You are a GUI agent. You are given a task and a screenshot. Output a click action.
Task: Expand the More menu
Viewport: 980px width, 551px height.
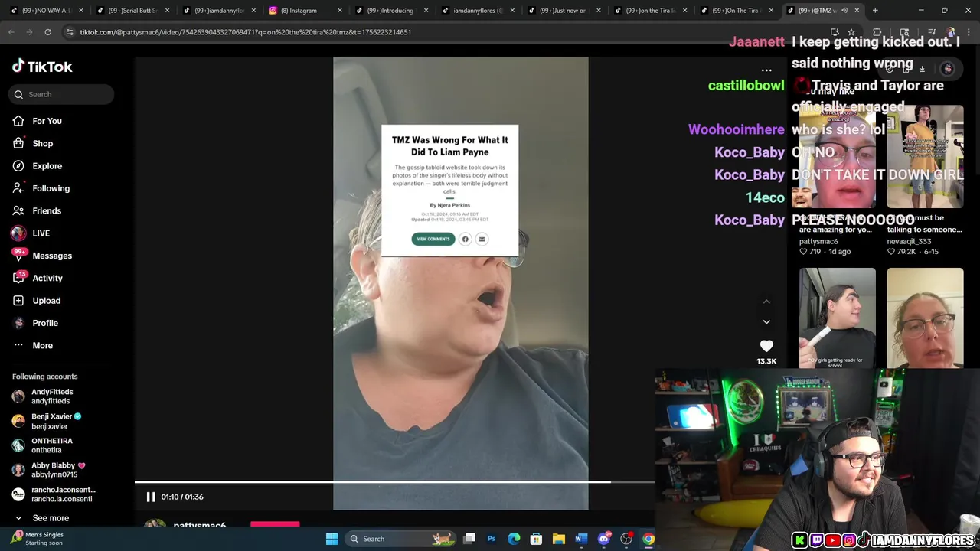42,345
